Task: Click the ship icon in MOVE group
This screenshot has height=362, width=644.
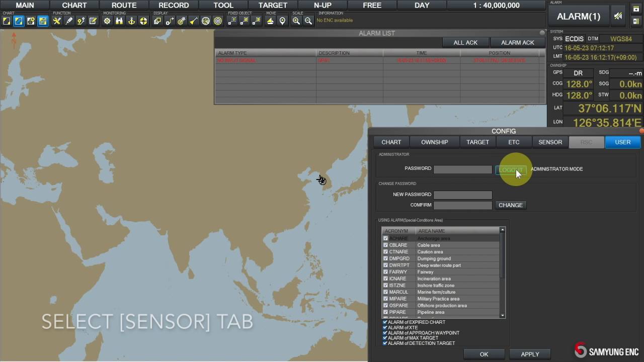Action: pyautogui.click(x=270, y=21)
